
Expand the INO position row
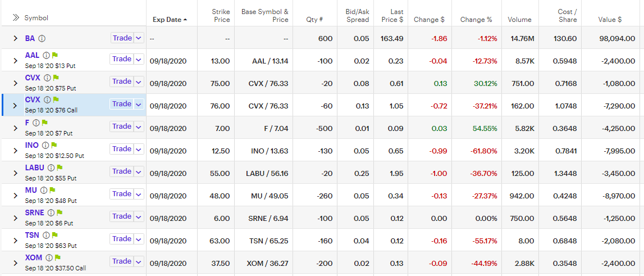point(16,151)
